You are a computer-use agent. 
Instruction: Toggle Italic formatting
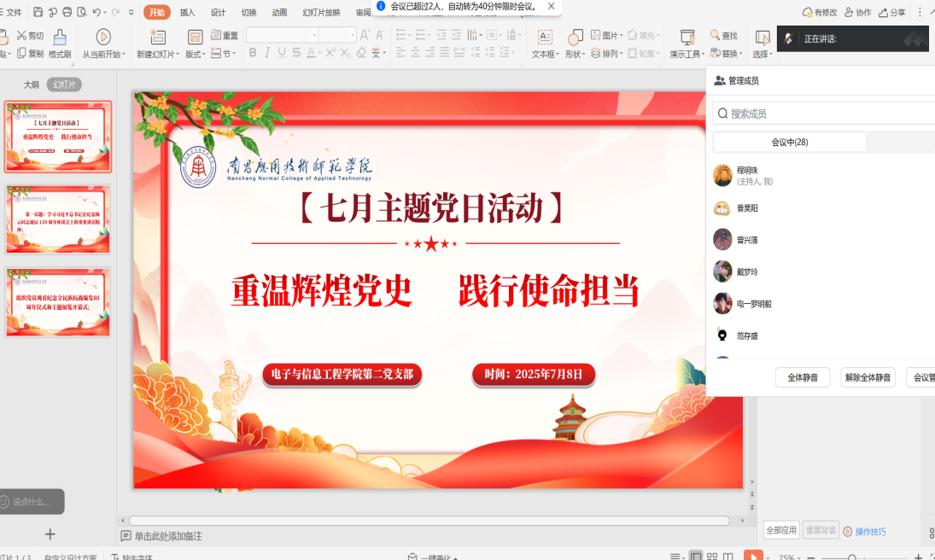click(267, 53)
